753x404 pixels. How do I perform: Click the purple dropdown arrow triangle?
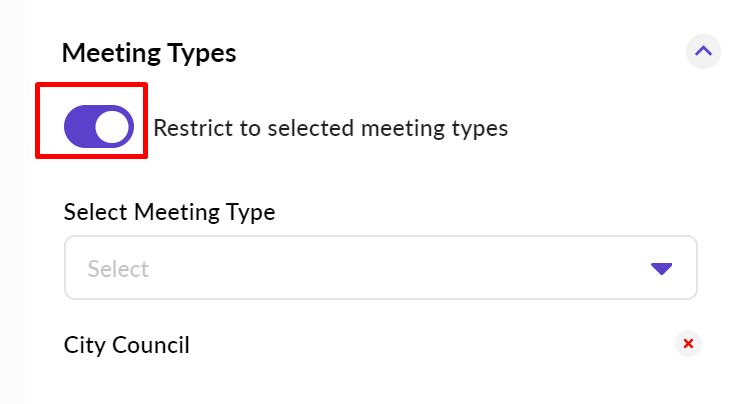[661, 269]
